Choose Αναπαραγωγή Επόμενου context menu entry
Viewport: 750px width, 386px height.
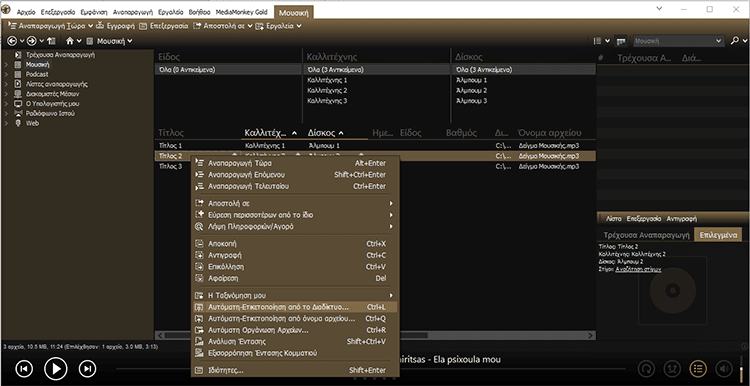pyautogui.click(x=295, y=175)
